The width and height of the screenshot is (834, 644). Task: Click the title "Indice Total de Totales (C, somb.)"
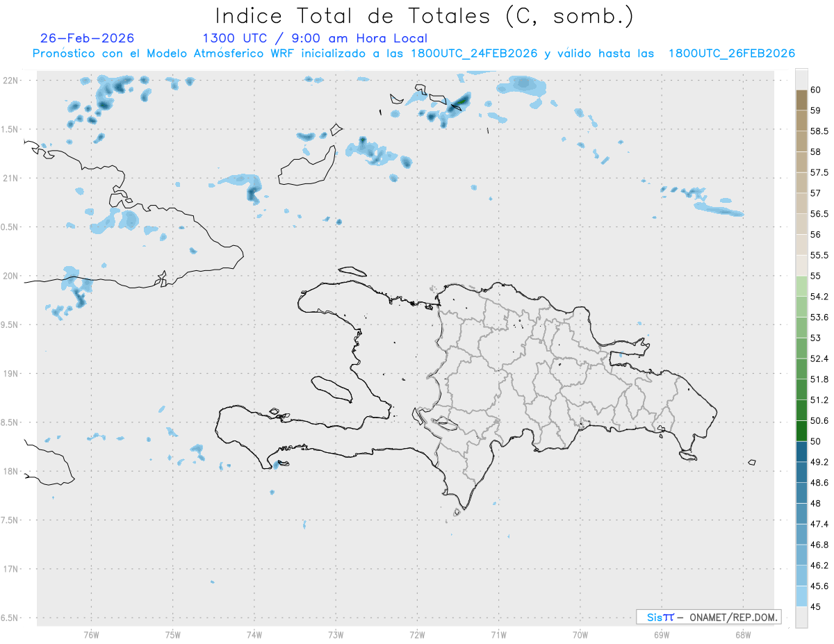424,15
